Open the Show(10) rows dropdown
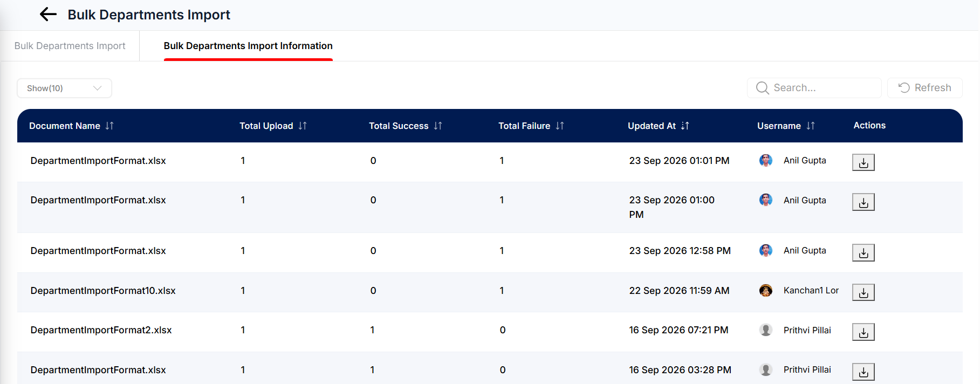This screenshot has width=980, height=384. (64, 88)
